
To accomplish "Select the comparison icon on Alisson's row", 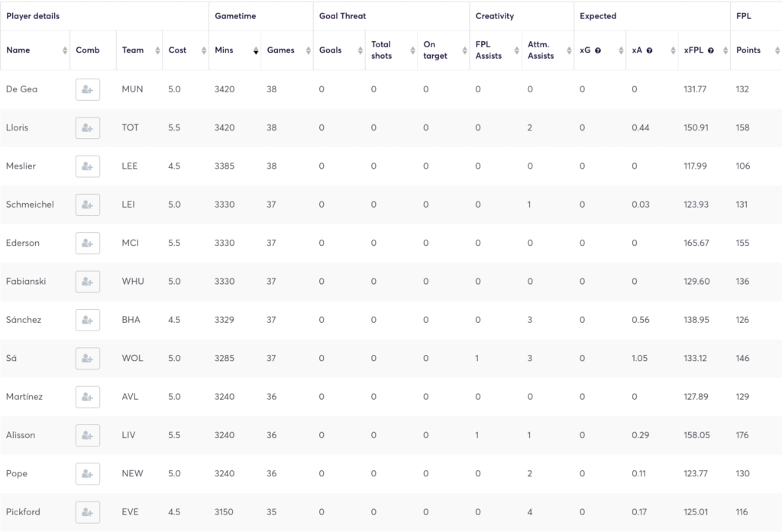I will [87, 435].
